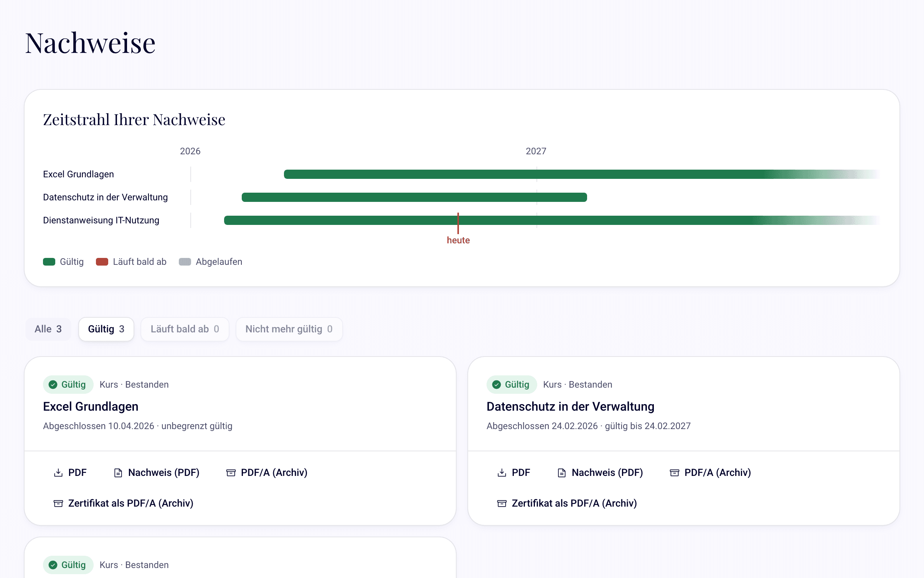Download PDF/A (Archiv) for Datenschutz in der Verwaltung
Image resolution: width=924 pixels, height=578 pixels.
pos(711,472)
